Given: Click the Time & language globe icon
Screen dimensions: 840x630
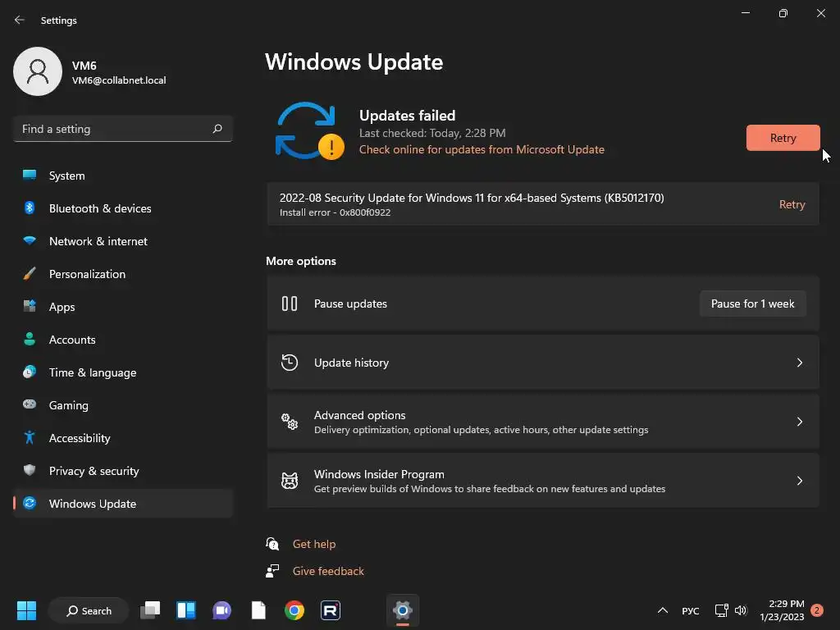Looking at the screenshot, I should point(30,372).
